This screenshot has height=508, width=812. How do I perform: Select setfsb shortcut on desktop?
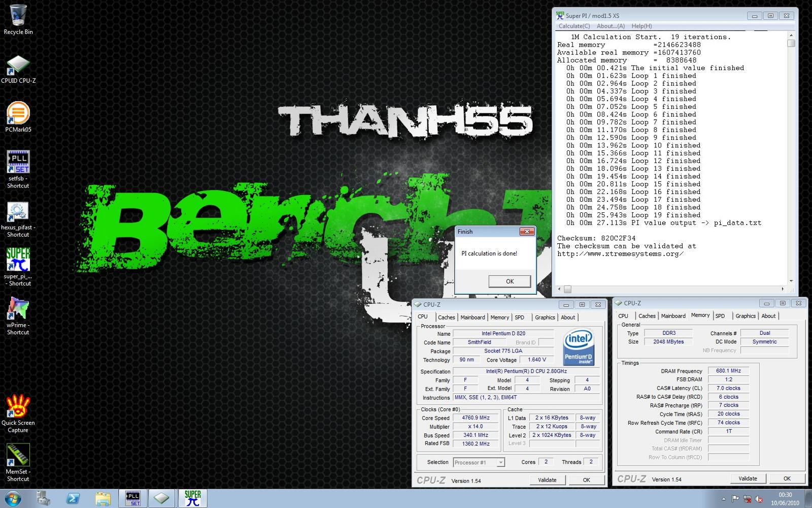tap(18, 169)
